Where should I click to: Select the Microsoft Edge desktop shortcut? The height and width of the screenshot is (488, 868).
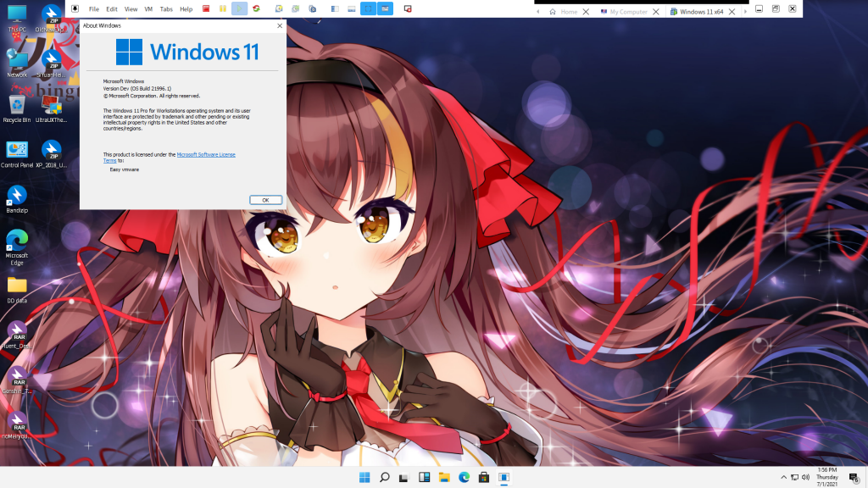[x=17, y=247]
